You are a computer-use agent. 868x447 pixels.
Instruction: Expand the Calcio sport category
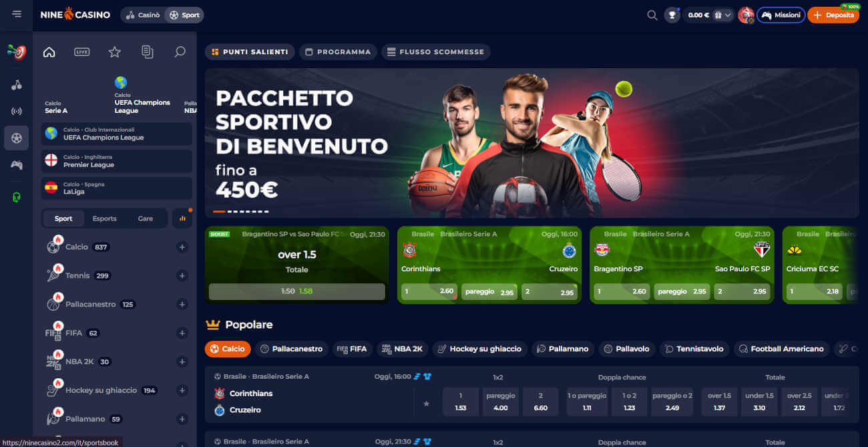coord(182,247)
